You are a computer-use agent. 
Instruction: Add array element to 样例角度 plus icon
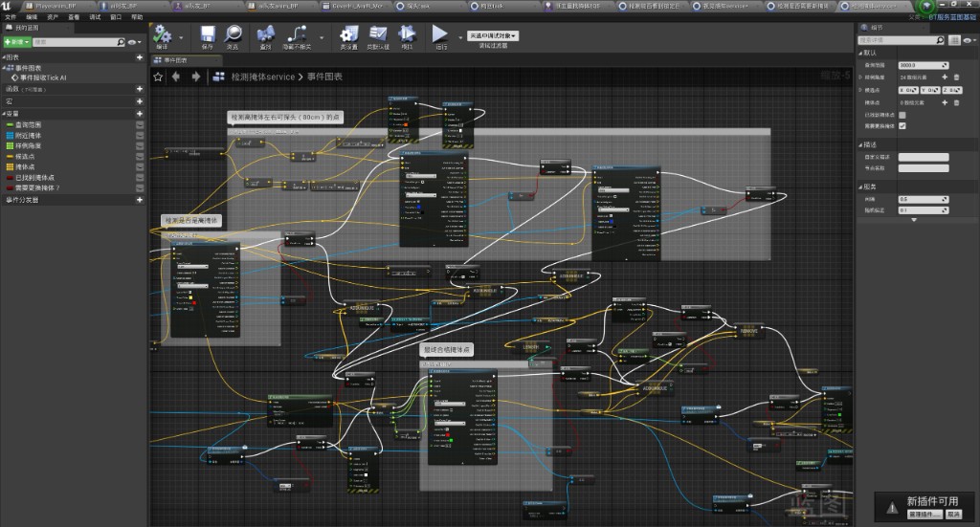tap(945, 77)
